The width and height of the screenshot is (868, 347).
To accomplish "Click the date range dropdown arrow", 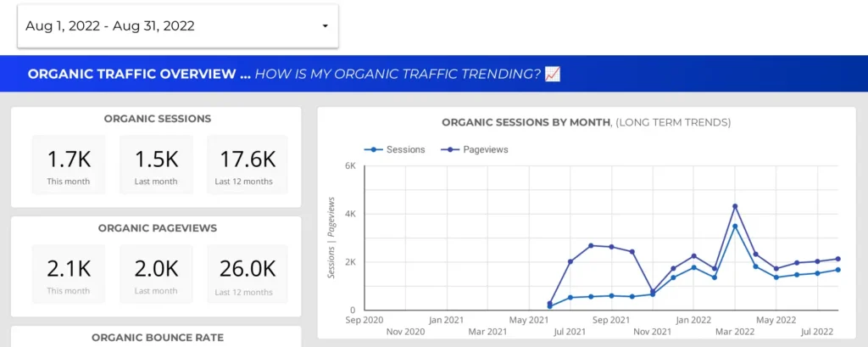I will click(x=325, y=26).
